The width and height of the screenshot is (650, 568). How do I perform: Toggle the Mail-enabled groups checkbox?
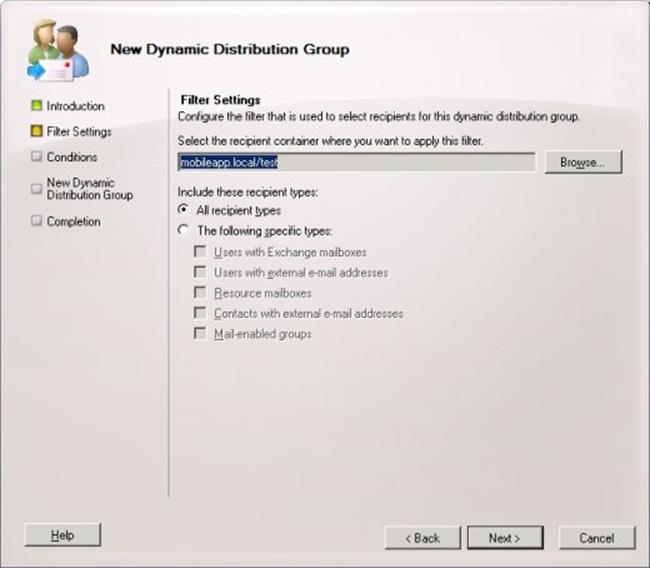(x=200, y=333)
